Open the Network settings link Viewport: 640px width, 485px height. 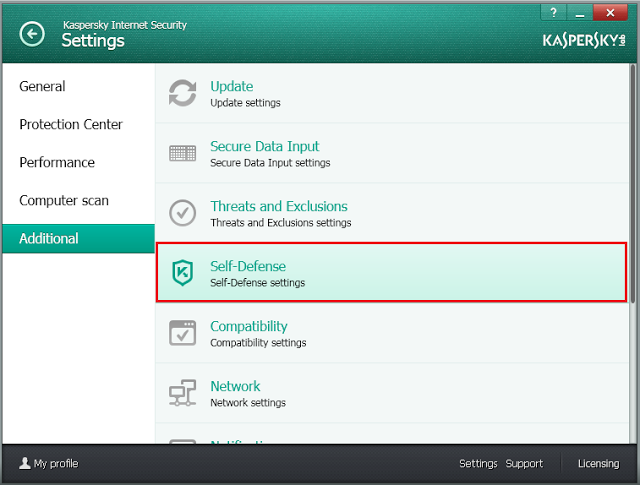[235, 386]
